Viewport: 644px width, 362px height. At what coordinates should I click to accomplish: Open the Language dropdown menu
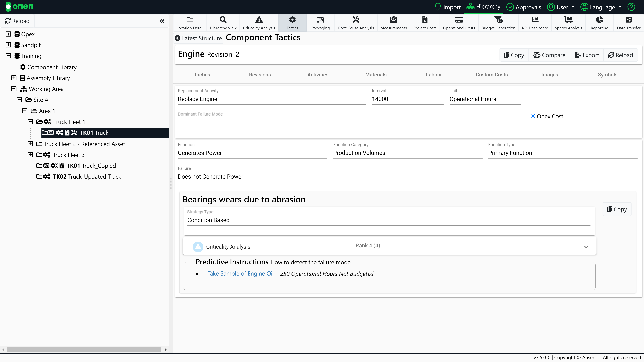point(601,7)
